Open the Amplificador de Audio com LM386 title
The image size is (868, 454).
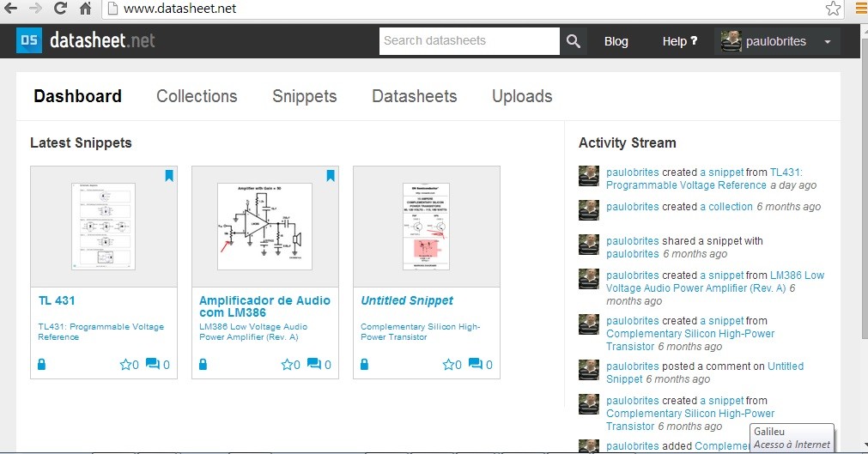264,306
